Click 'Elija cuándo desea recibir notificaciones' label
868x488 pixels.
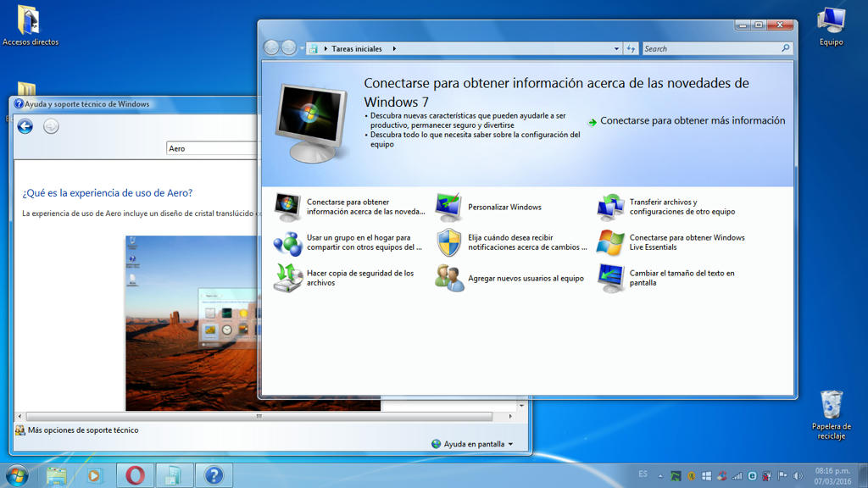pos(527,242)
